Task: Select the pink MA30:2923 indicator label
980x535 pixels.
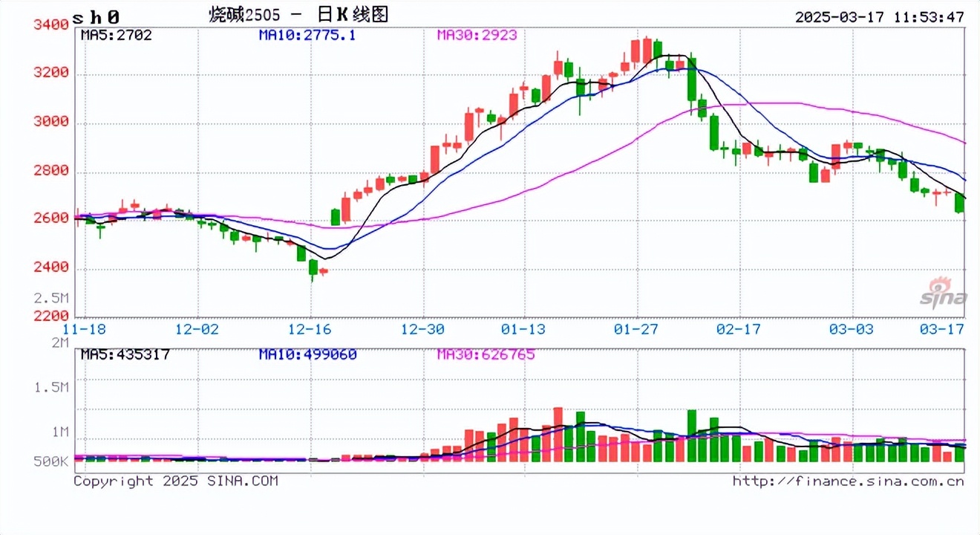Action: (x=477, y=35)
